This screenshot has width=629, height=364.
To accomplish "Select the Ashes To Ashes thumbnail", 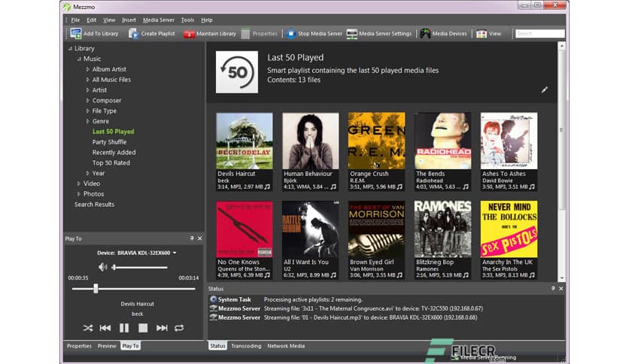I will (x=509, y=141).
